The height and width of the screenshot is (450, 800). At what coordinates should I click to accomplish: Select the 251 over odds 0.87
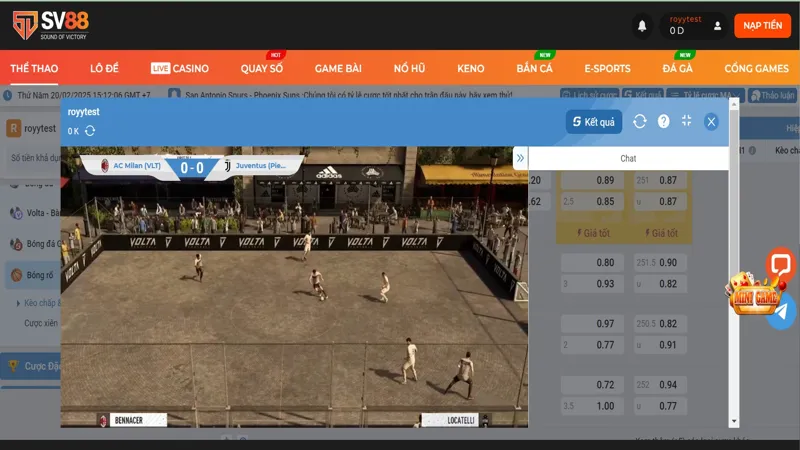[660, 180]
